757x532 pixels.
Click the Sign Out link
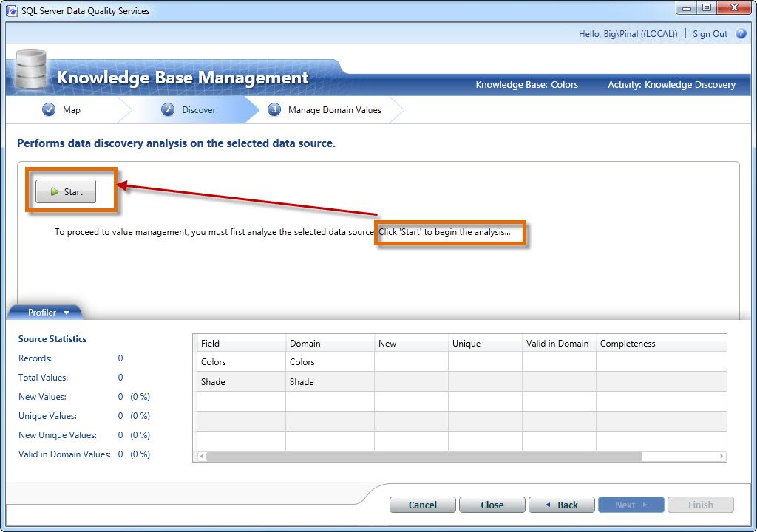710,34
